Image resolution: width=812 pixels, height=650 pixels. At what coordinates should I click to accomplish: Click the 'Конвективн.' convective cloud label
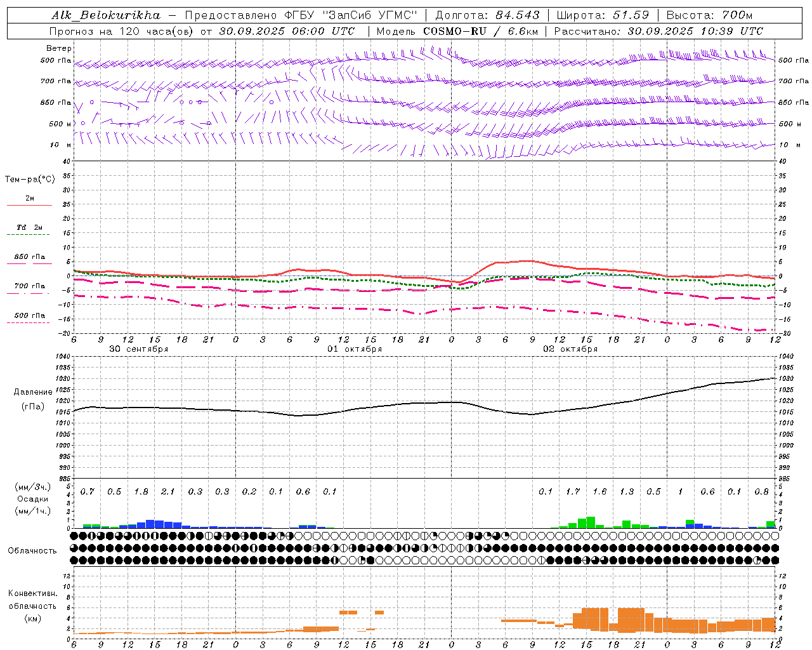pyautogui.click(x=33, y=594)
